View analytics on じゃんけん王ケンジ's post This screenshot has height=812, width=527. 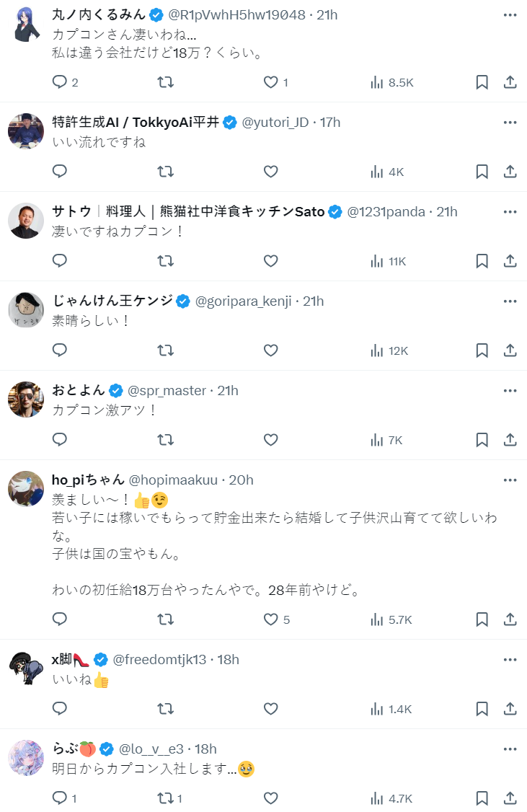(x=389, y=350)
